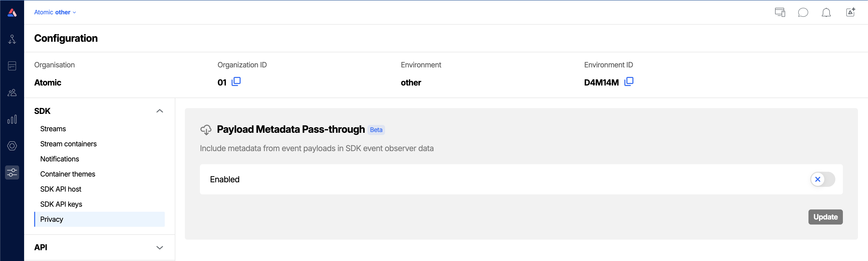Image resolution: width=868 pixels, height=261 pixels.
Task: Open the chat bubble icon in header
Action: (x=803, y=12)
